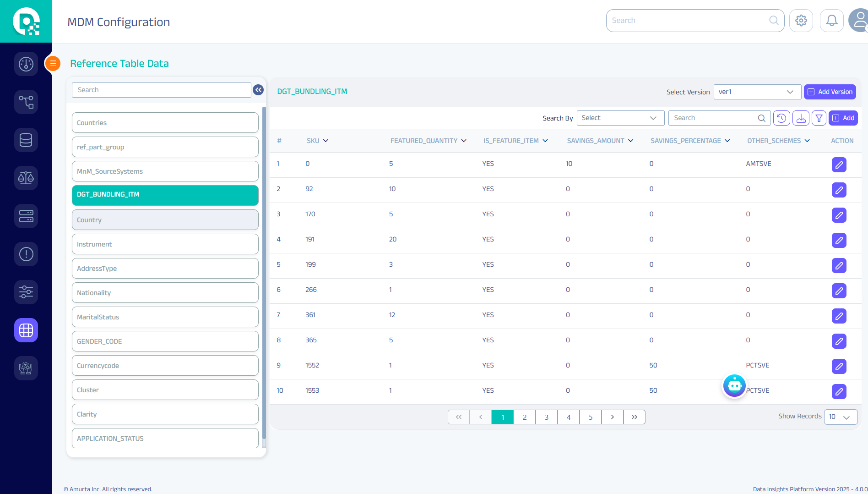This screenshot has height=494, width=868.
Task: Open the history icon above the table
Action: coord(781,118)
